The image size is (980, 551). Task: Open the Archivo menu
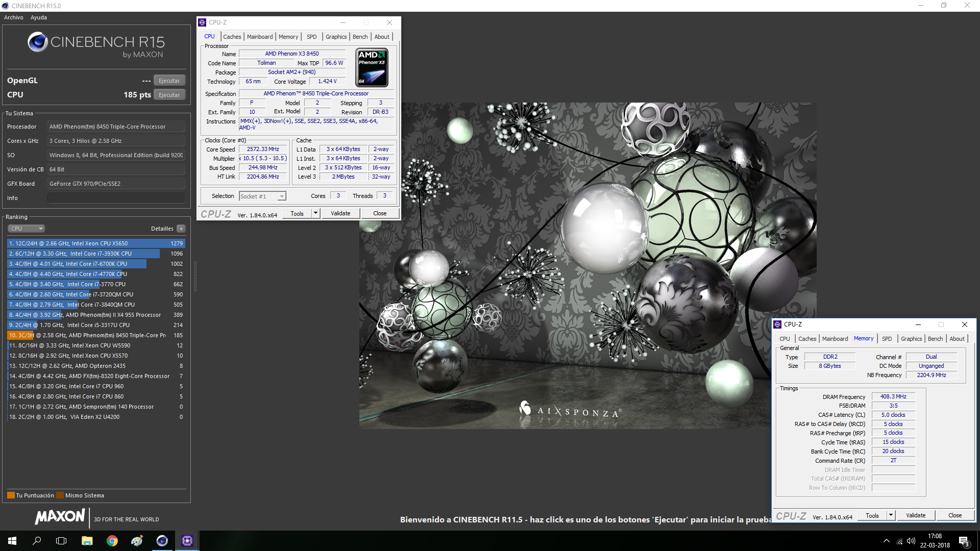pos(14,17)
